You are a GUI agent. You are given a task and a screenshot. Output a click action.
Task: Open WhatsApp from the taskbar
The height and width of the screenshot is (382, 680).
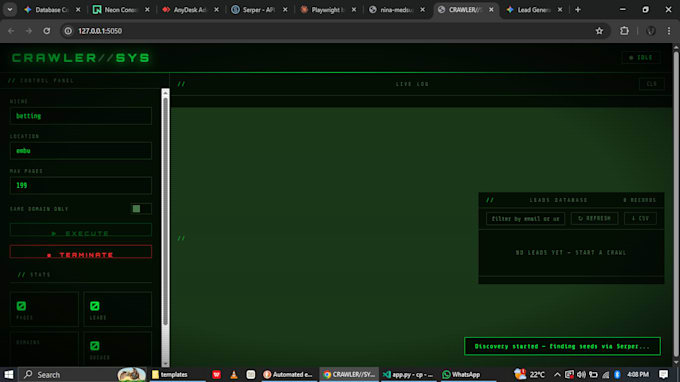(461, 374)
